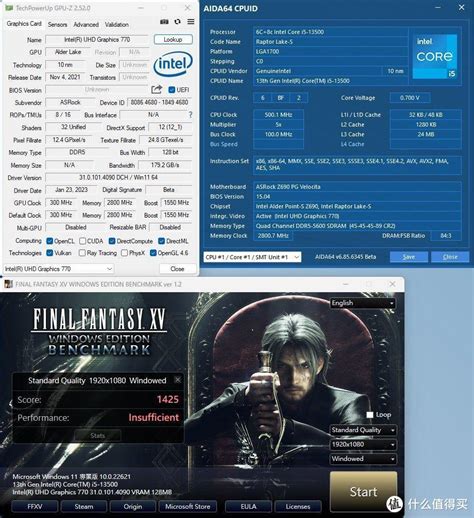Screen dimensions: 474x518
Task: Open the English language dropdown
Action: pos(363,303)
